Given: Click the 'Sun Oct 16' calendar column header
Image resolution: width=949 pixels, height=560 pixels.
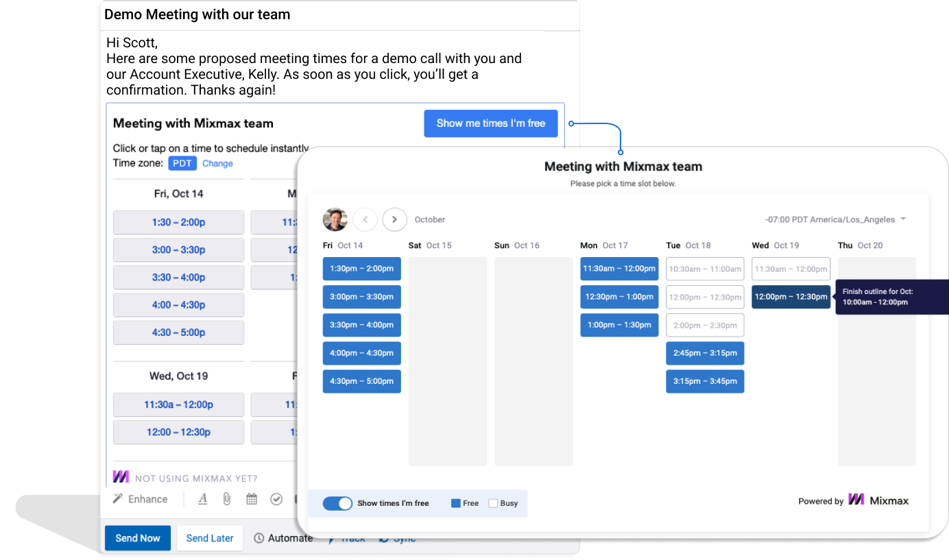Looking at the screenshot, I should (517, 245).
